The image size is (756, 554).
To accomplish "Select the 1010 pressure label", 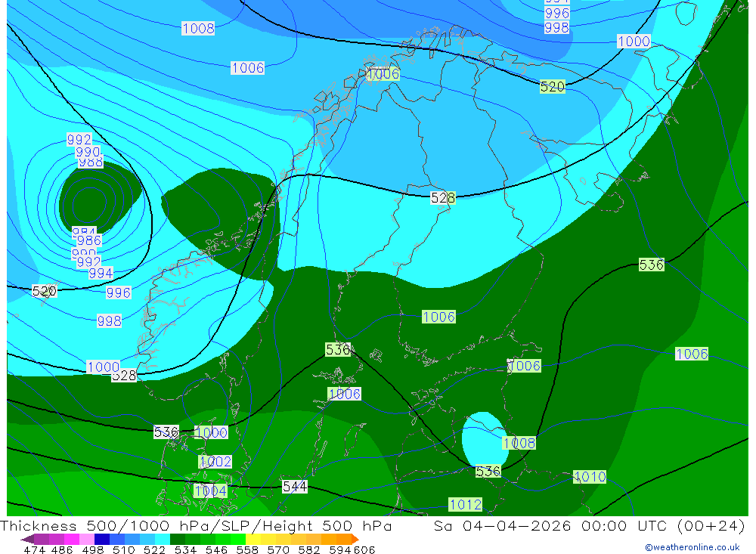I will pos(590,477).
